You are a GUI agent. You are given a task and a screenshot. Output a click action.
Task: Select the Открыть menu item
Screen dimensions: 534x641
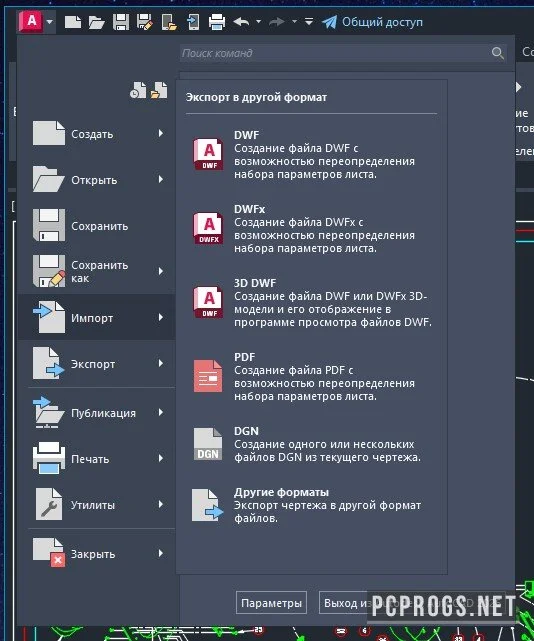tap(98, 180)
